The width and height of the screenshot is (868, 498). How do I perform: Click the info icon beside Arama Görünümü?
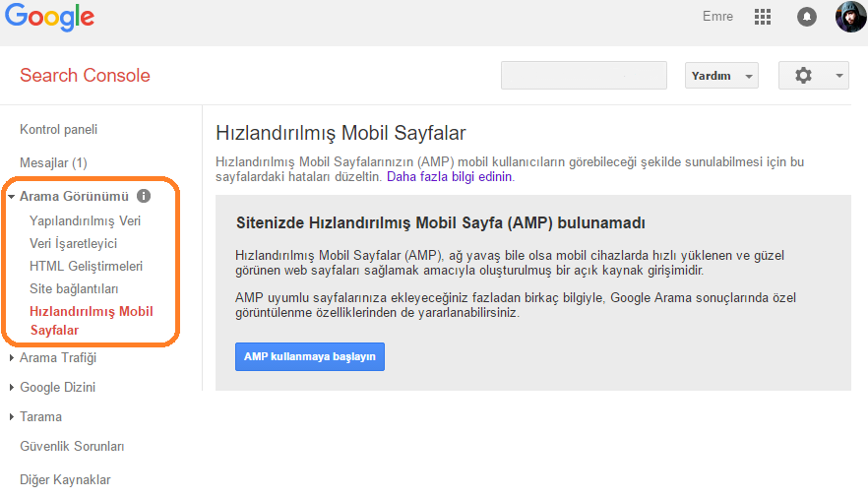coord(144,196)
